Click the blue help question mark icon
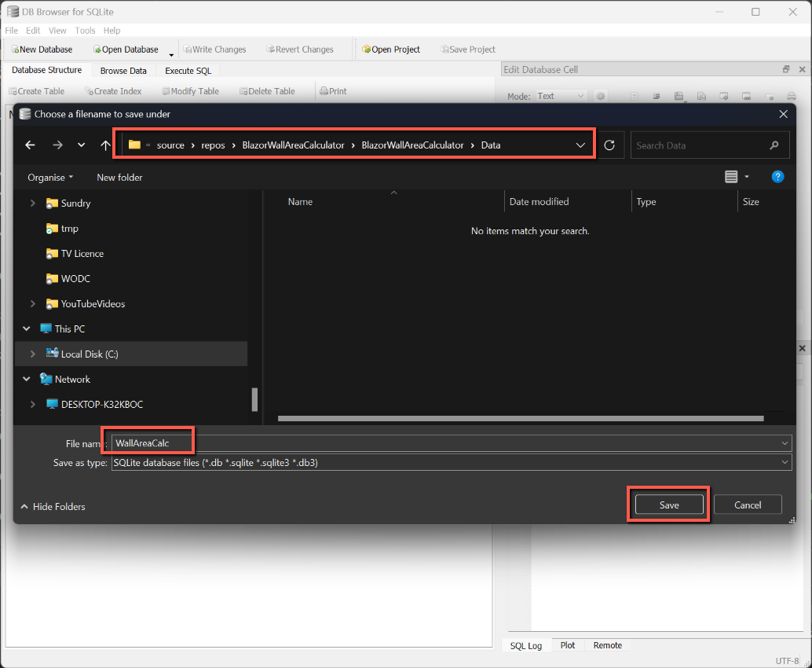 pos(777,178)
